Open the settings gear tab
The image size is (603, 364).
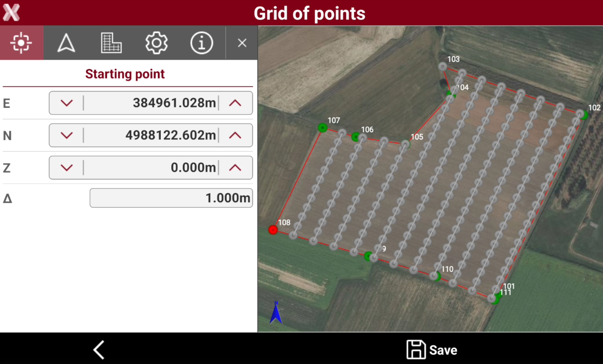156,43
